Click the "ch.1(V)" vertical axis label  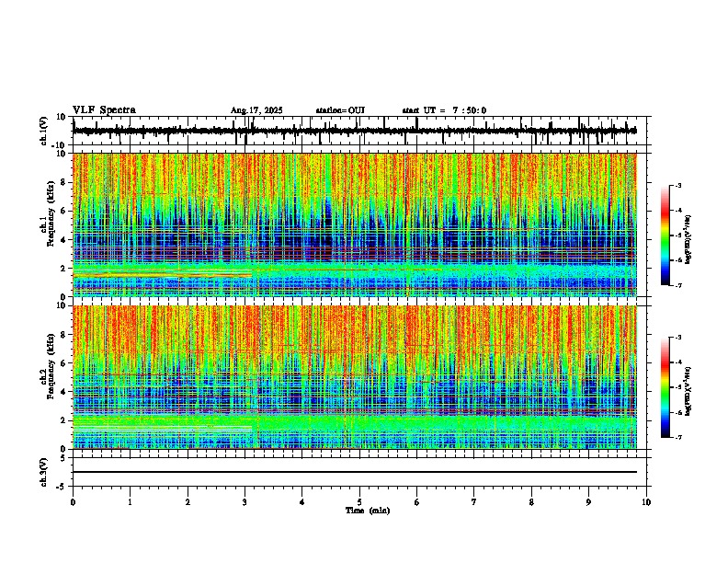(x=44, y=131)
